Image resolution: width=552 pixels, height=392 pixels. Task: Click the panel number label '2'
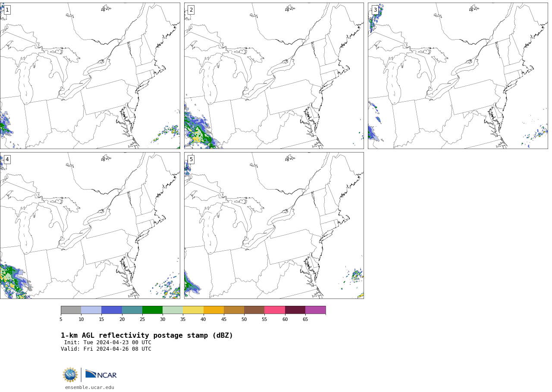pyautogui.click(x=191, y=10)
